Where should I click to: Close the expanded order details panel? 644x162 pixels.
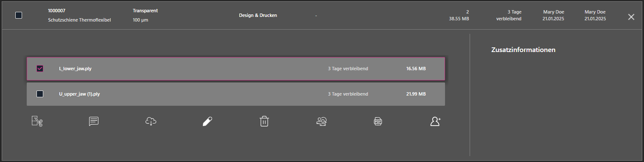[x=631, y=17]
